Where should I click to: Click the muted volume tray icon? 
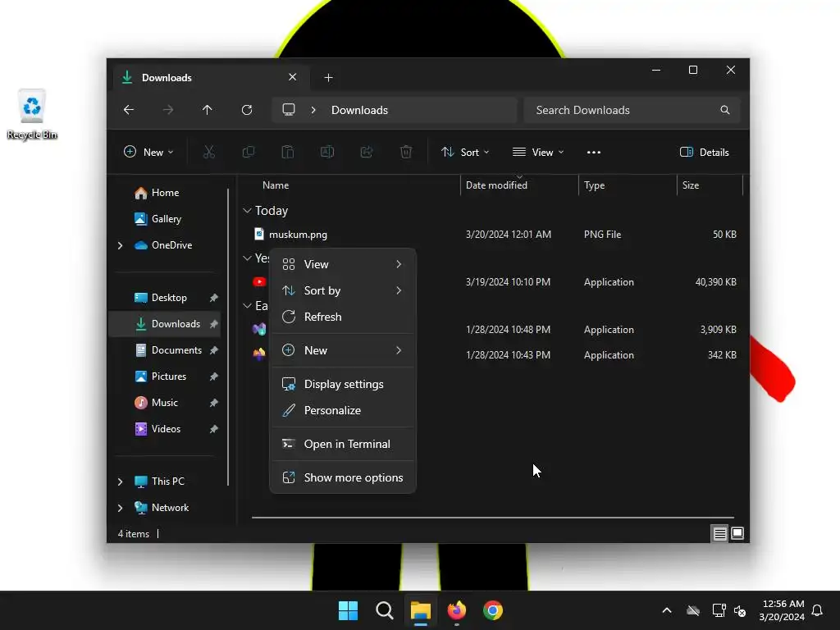(x=740, y=610)
